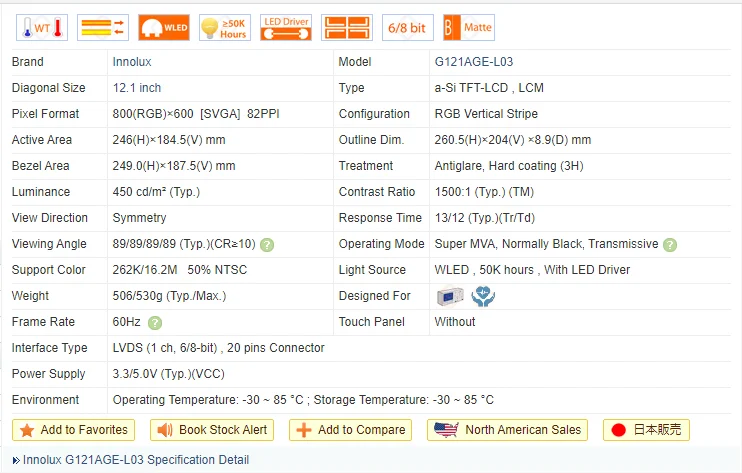The width and height of the screenshot is (742, 473).
Task: Click the reverse scan lines icon
Action: 103,27
